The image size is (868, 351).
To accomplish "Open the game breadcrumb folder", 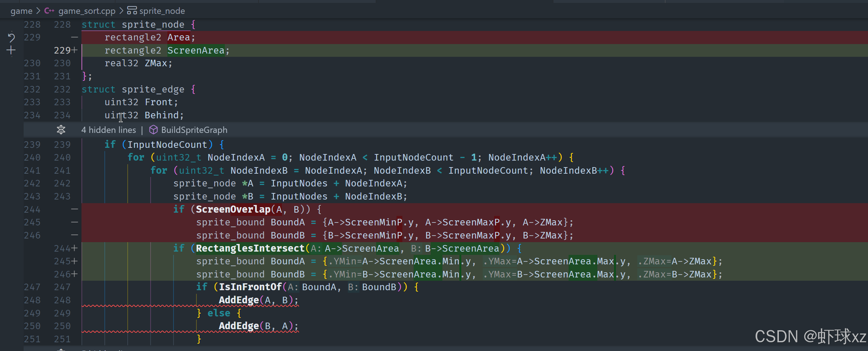I will click(x=21, y=11).
